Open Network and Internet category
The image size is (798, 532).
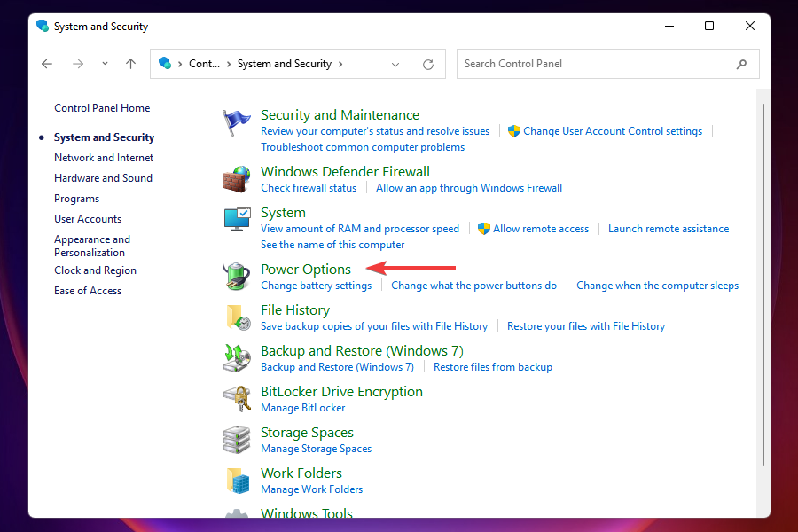pos(104,158)
